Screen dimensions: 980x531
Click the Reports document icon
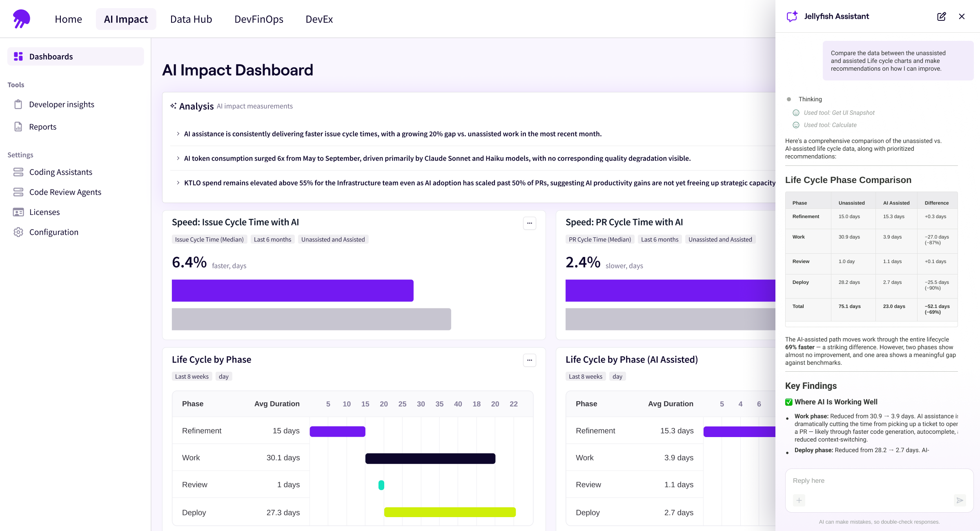[x=18, y=127]
